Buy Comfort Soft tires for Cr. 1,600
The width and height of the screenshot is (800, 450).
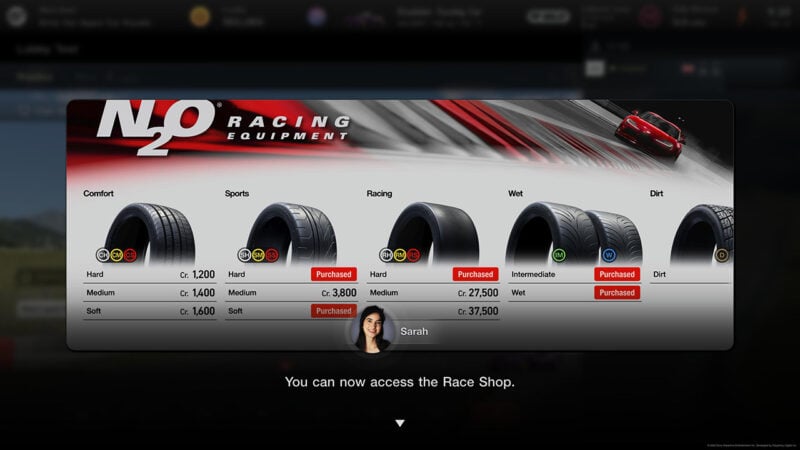tap(150, 311)
